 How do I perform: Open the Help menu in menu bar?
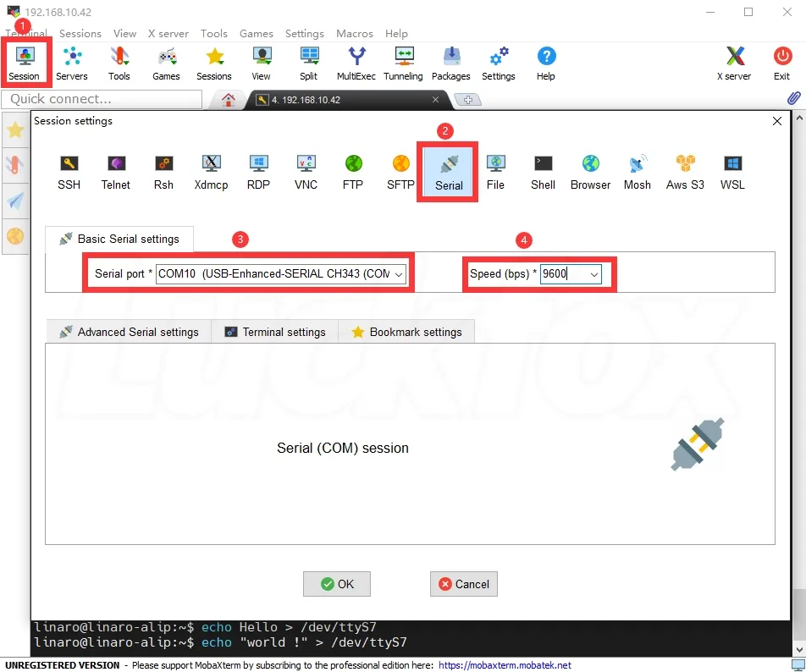396,33
